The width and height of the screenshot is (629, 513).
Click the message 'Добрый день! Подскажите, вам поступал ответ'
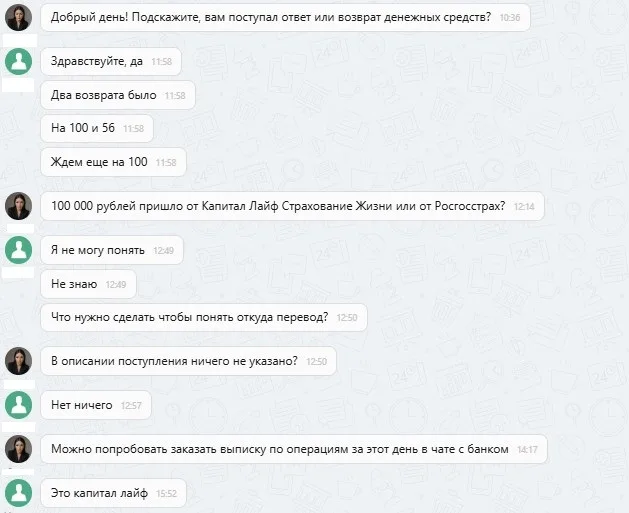[286, 17]
